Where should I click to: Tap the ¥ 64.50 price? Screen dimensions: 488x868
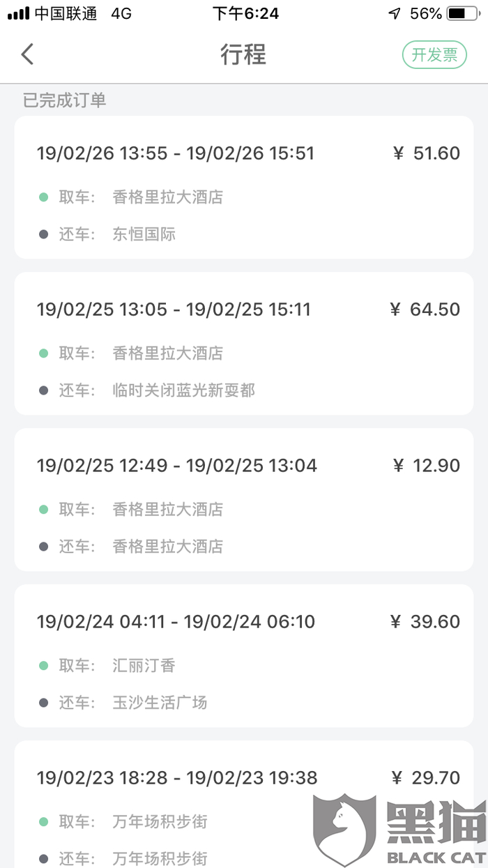tap(426, 310)
